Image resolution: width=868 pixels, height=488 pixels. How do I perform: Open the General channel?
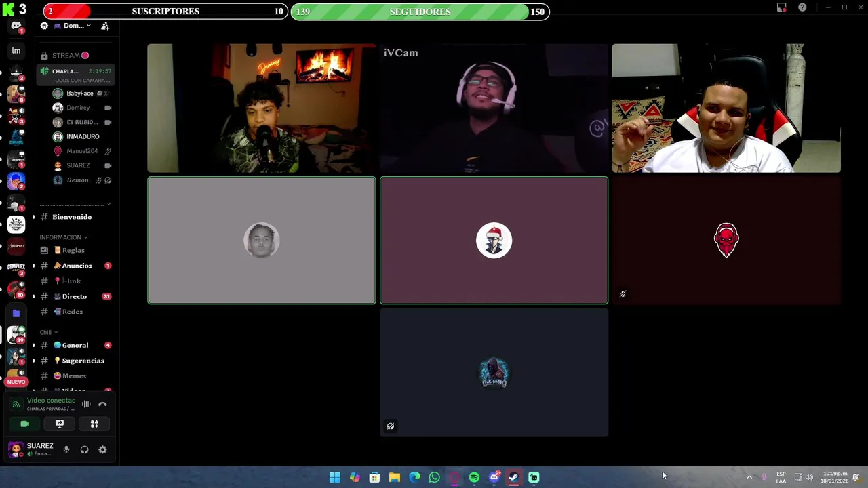click(x=75, y=345)
